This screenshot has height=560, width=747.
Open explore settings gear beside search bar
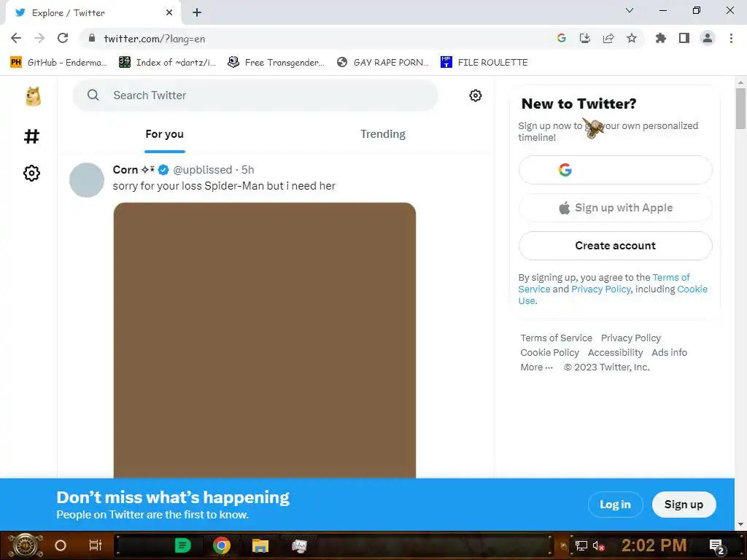(x=475, y=96)
